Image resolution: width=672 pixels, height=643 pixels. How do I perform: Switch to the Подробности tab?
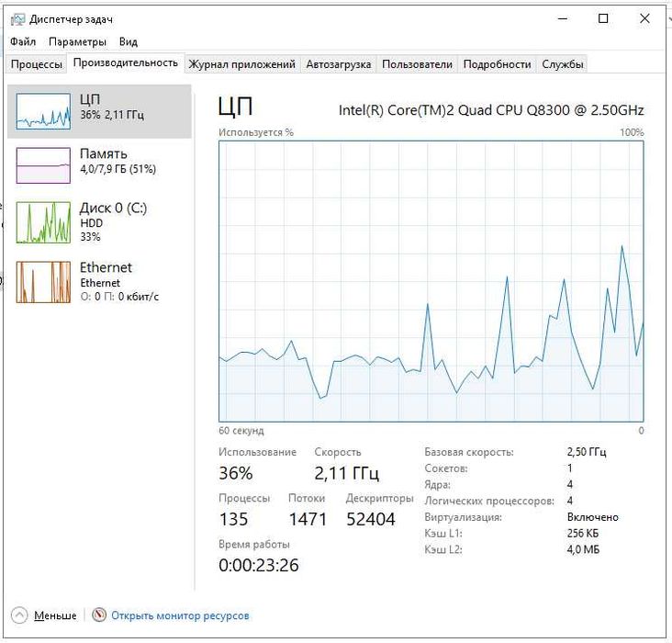498,64
